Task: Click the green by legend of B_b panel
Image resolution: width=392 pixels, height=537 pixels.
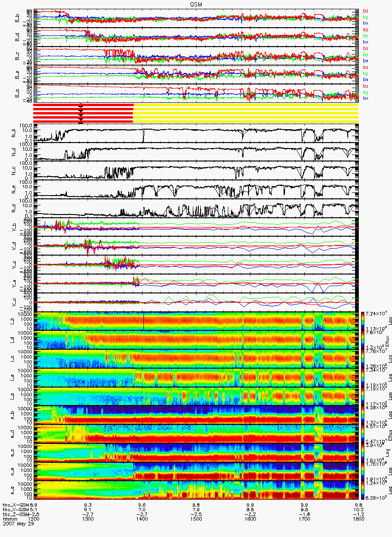Action: [x=366, y=17]
